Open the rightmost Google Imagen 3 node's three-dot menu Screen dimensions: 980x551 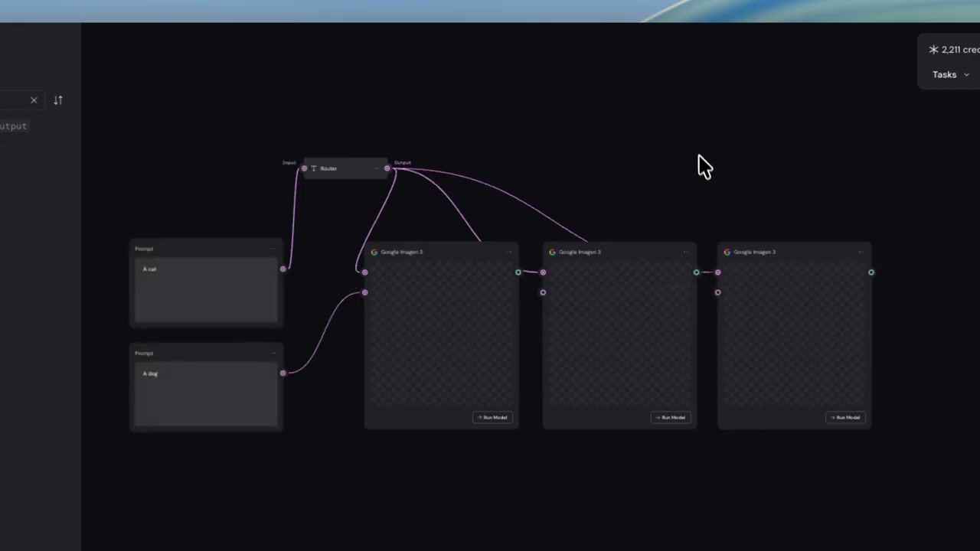pyautogui.click(x=861, y=252)
